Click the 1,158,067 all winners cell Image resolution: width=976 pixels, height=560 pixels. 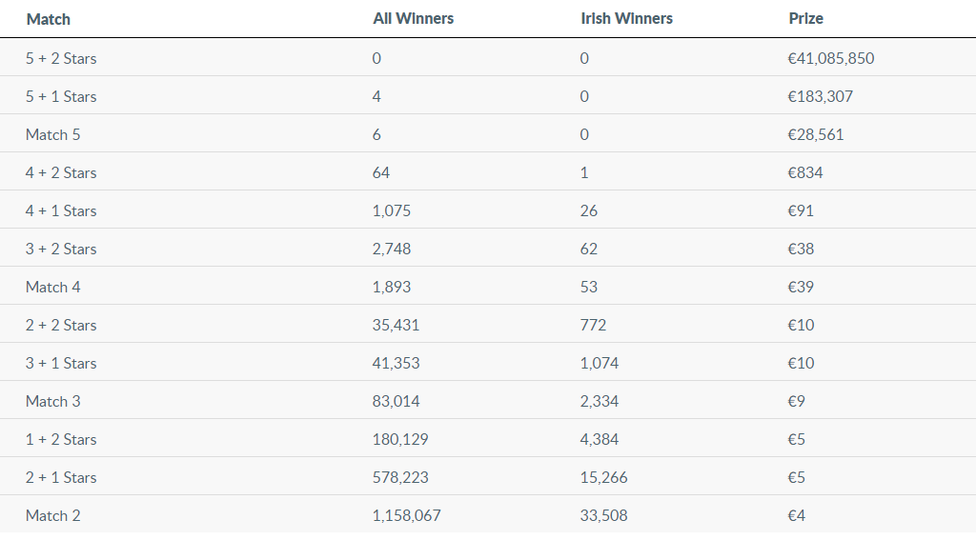(x=407, y=515)
